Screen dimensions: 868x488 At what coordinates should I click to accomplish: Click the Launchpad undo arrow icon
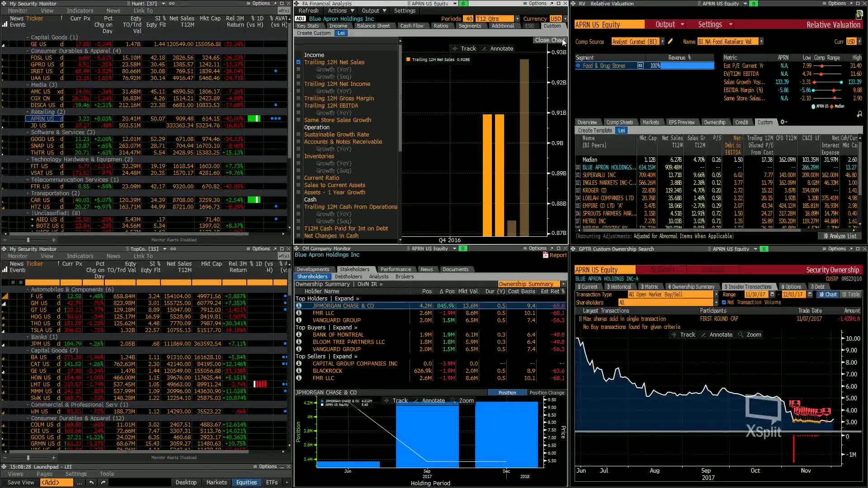coord(91,482)
